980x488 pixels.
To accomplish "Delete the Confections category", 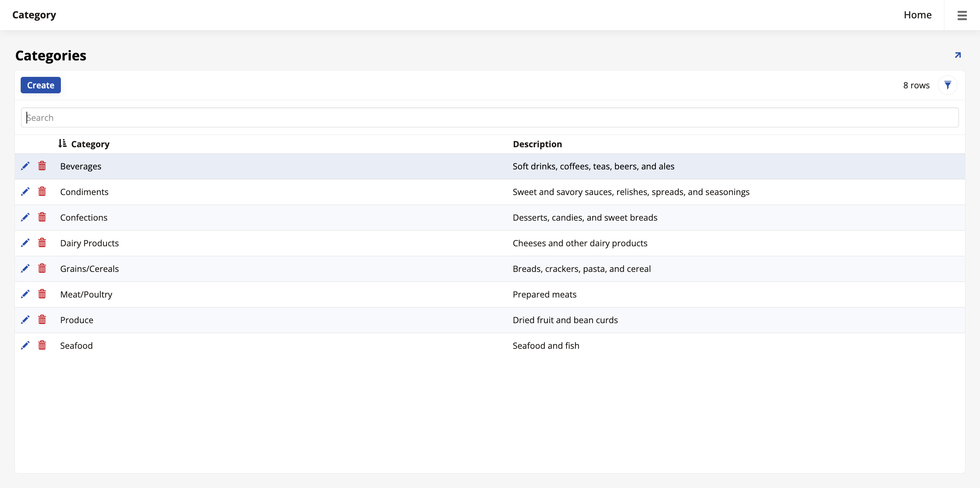I will (42, 217).
